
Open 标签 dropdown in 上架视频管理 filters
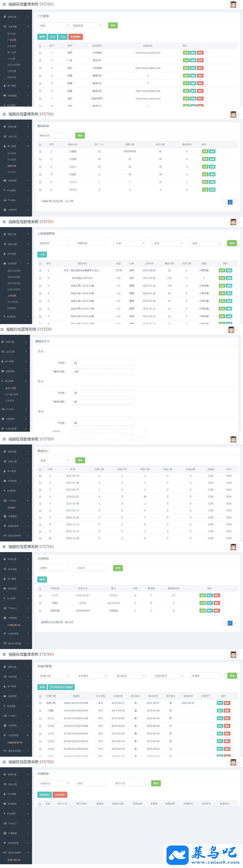tap(167, 243)
